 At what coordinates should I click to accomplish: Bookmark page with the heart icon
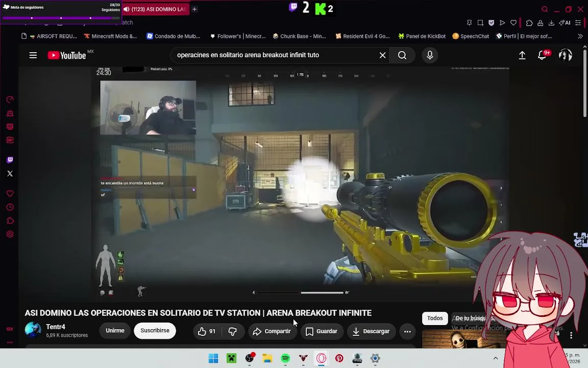[x=513, y=23]
